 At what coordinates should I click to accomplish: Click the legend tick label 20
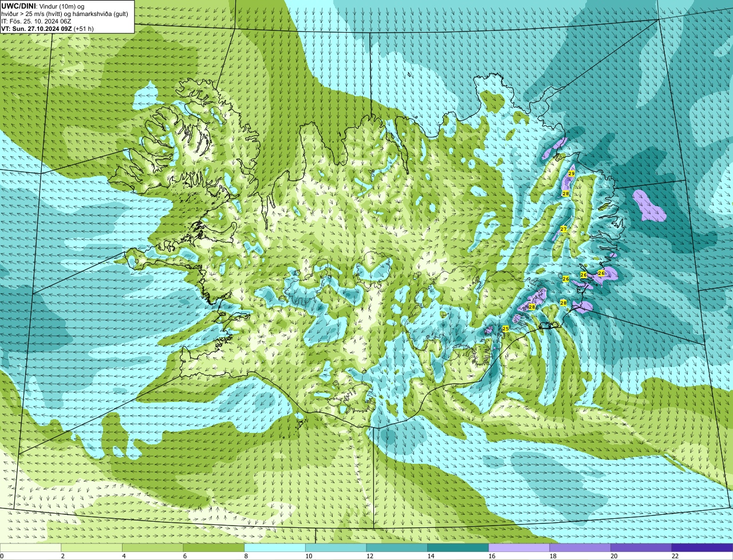click(614, 556)
